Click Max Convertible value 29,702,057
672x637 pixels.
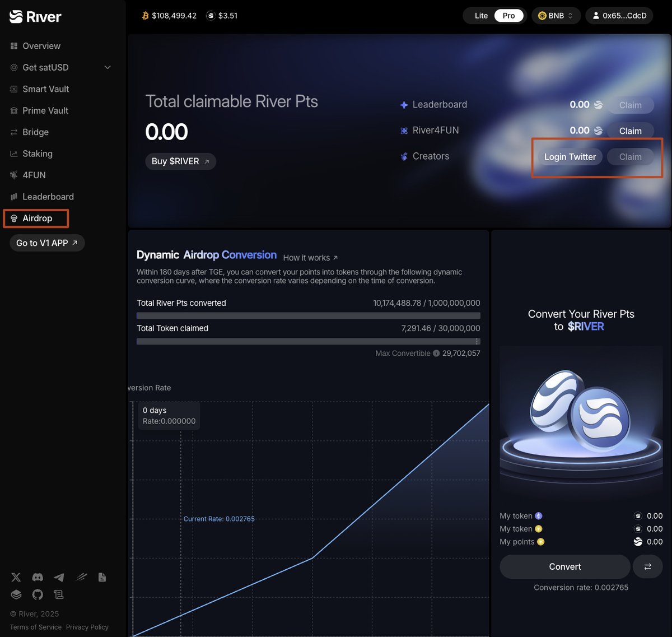pyautogui.click(x=461, y=354)
